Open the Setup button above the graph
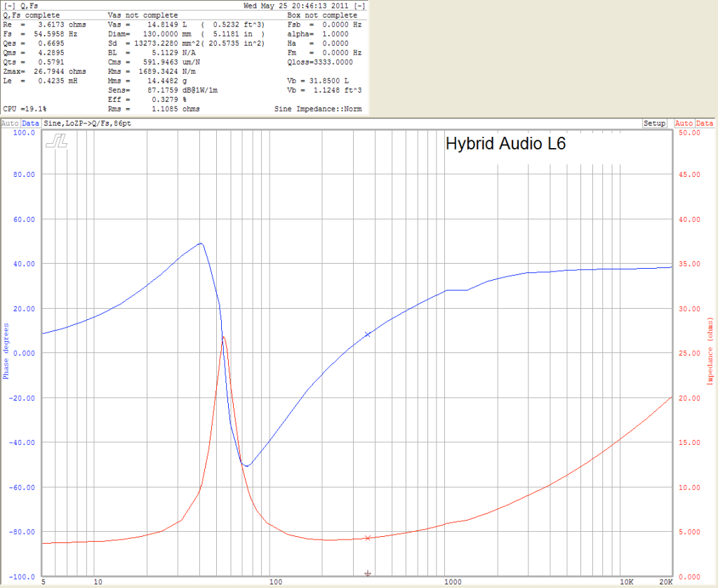The height and width of the screenshot is (588, 718). pos(654,123)
